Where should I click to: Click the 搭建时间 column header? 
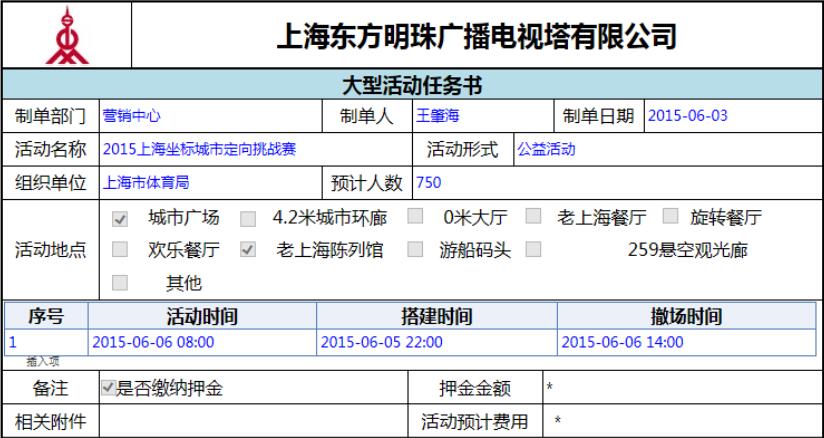pos(437,316)
